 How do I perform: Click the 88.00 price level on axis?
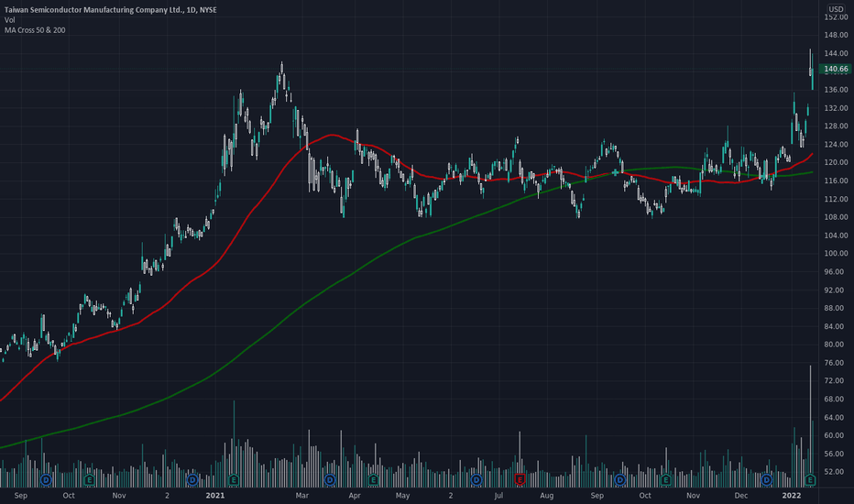click(x=836, y=309)
